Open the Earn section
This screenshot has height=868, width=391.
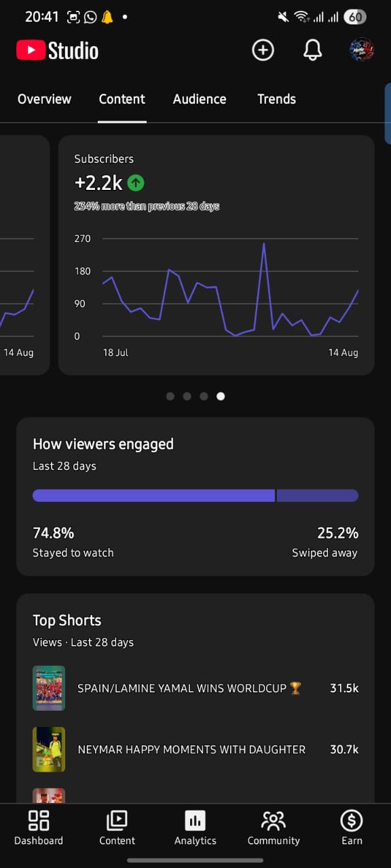[352, 829]
